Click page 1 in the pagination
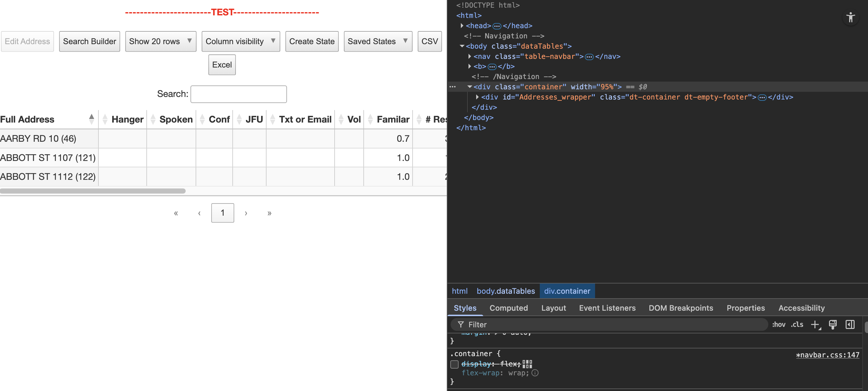The image size is (868, 391). 222,213
